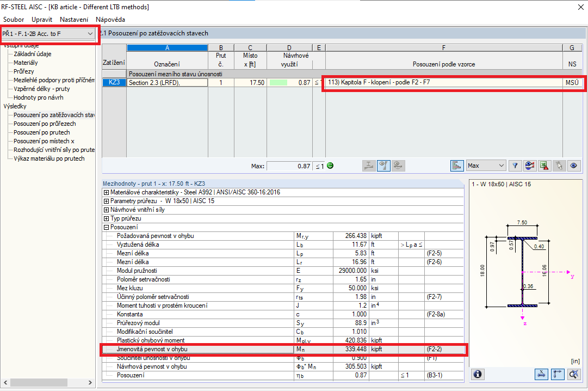The image size is (588, 391).
Task: Toggle cross-section dimensions display icon
Action: click(x=541, y=374)
